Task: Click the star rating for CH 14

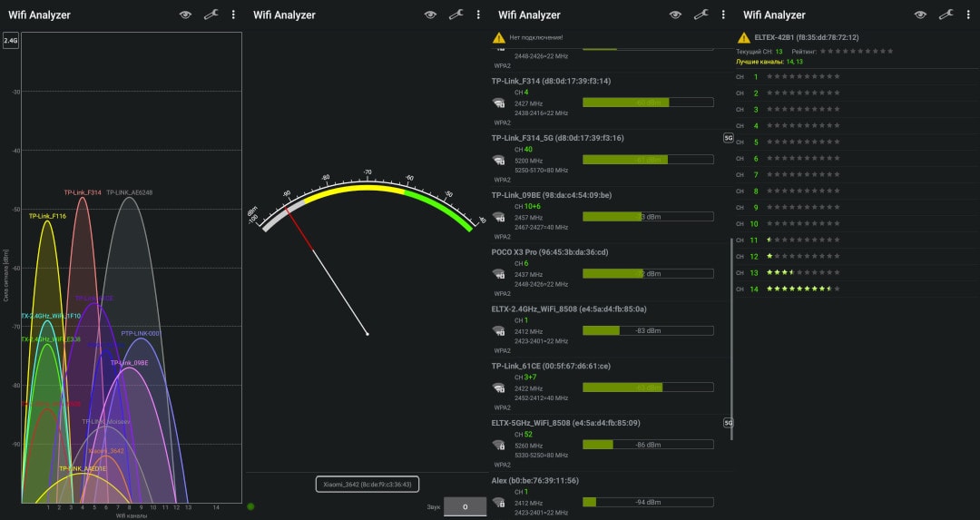Action: pos(803,289)
